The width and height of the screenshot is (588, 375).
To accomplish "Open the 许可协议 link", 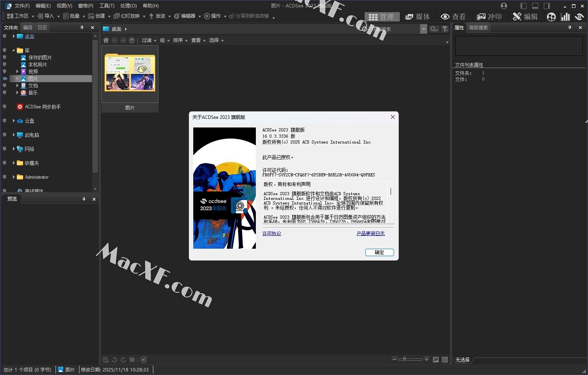I will pyautogui.click(x=272, y=233).
